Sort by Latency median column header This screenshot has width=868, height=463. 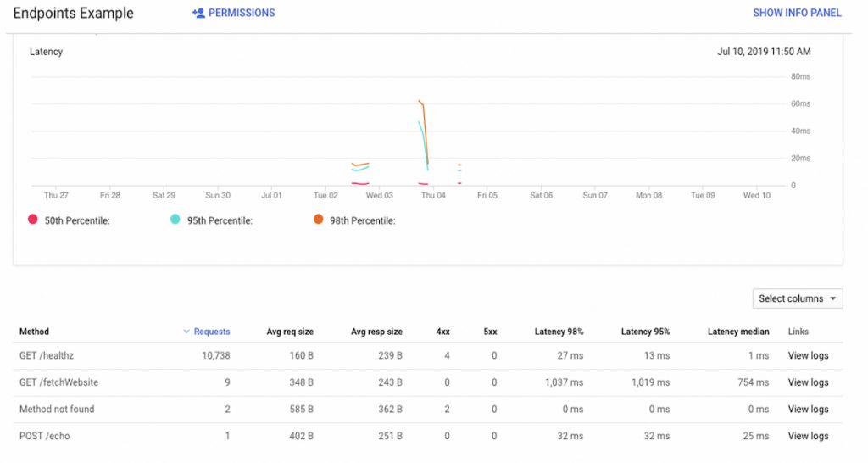738,332
